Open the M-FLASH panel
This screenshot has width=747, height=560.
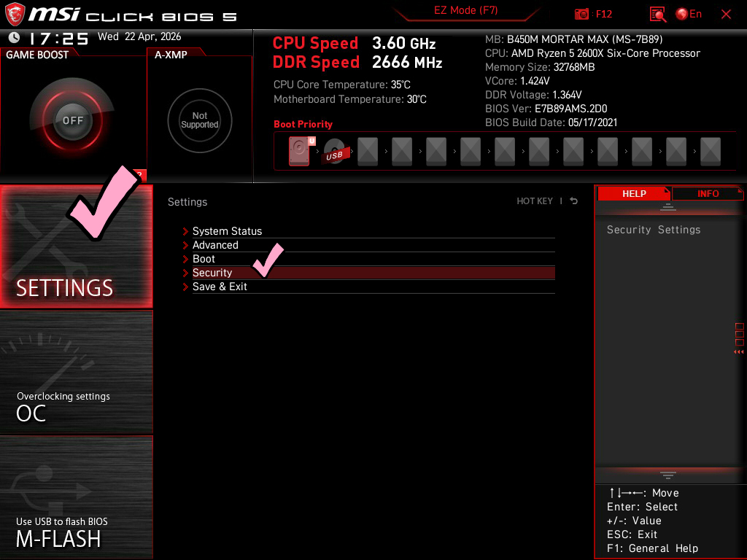(x=76, y=497)
